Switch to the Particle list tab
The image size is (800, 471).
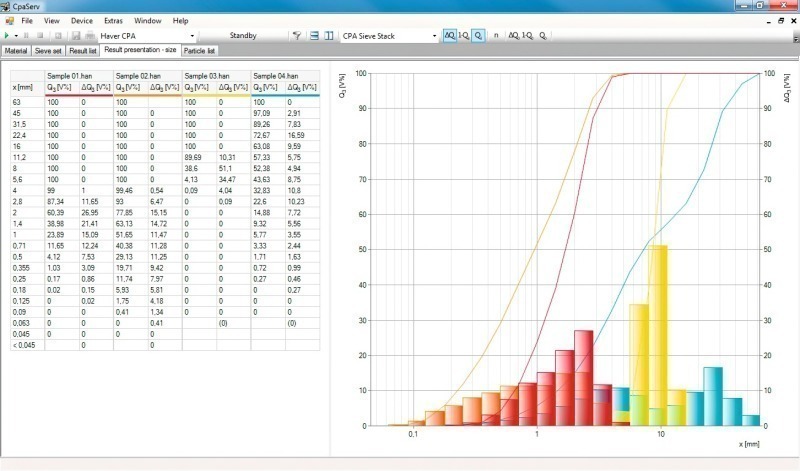pyautogui.click(x=199, y=51)
